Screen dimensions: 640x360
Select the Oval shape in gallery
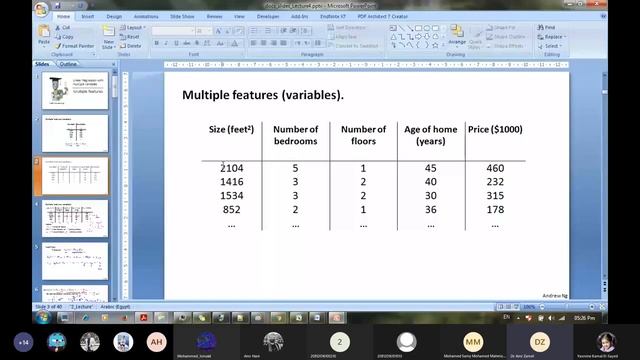427,28
